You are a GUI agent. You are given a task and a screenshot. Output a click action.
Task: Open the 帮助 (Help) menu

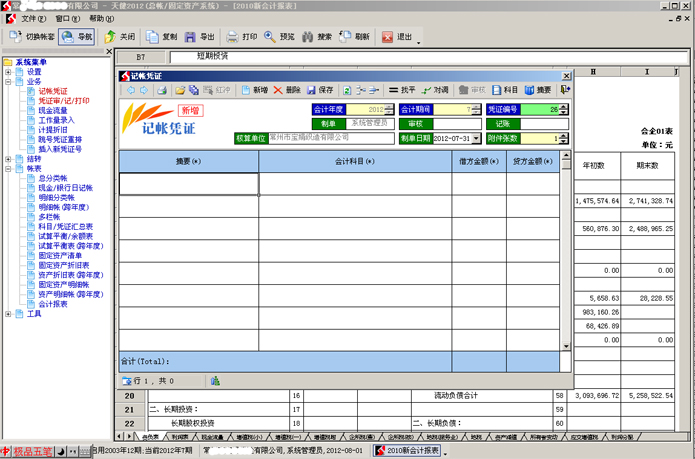coord(101,18)
